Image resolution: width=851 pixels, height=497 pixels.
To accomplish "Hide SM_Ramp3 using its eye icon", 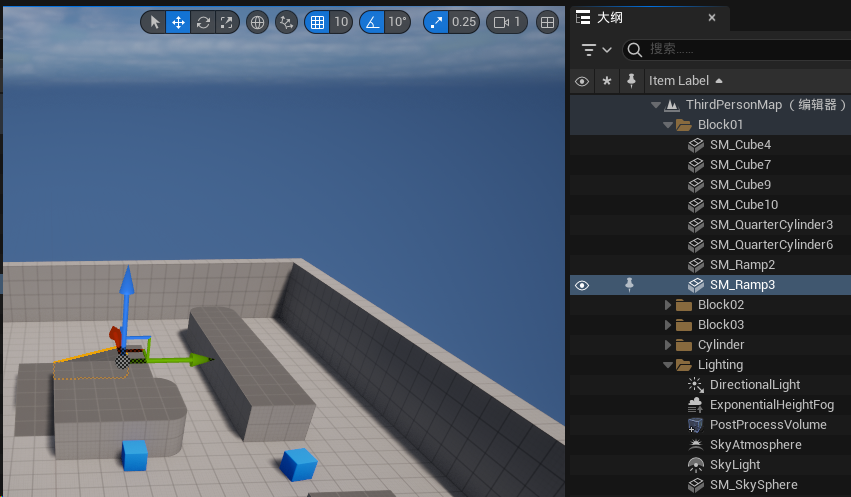I will [x=582, y=285].
